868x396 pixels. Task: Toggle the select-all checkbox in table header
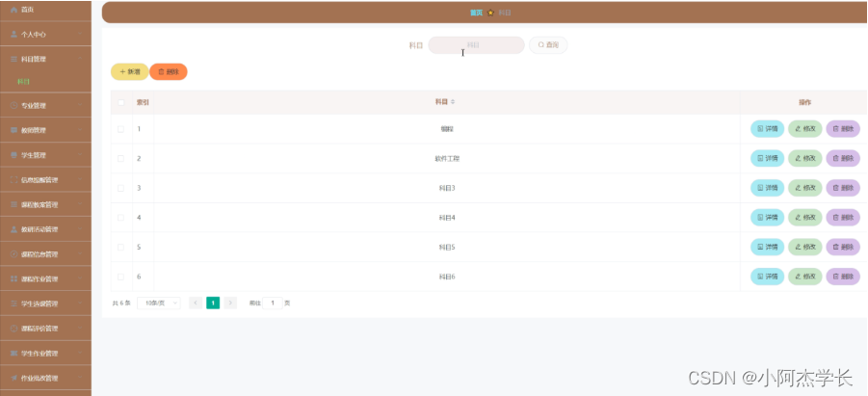[x=120, y=102]
